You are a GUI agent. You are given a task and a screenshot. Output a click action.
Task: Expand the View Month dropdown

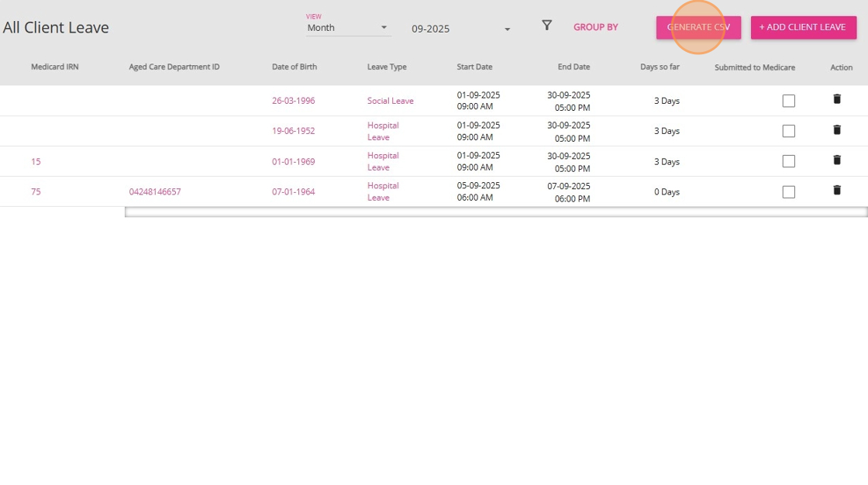point(349,28)
